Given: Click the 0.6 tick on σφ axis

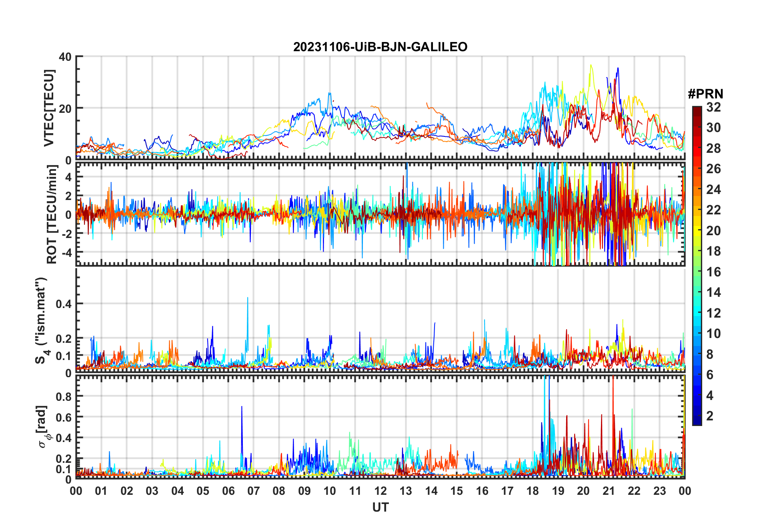Looking at the screenshot, I should click(x=64, y=417).
